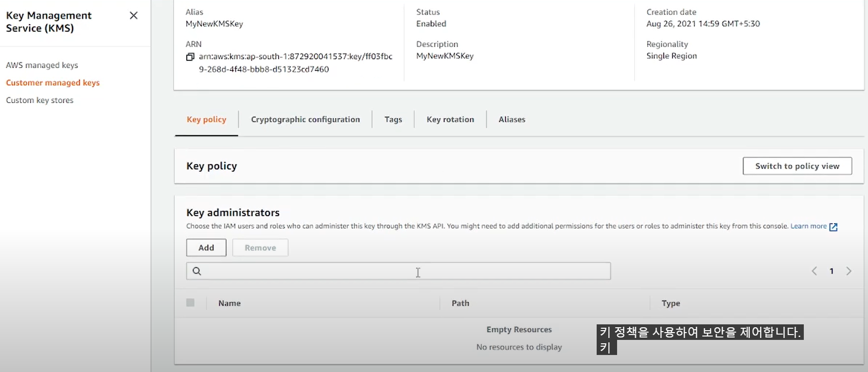This screenshot has width=868, height=372.
Task: Sort administrators by Path column
Action: 461,303
